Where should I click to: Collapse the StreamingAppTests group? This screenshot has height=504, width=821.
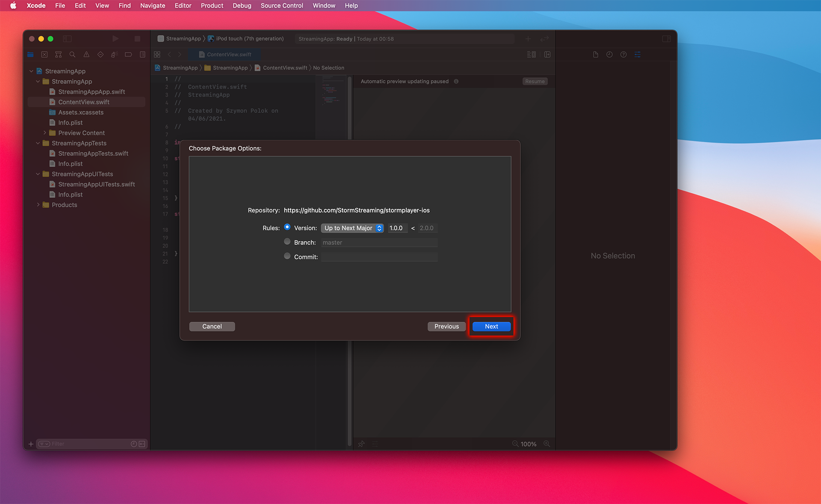38,143
